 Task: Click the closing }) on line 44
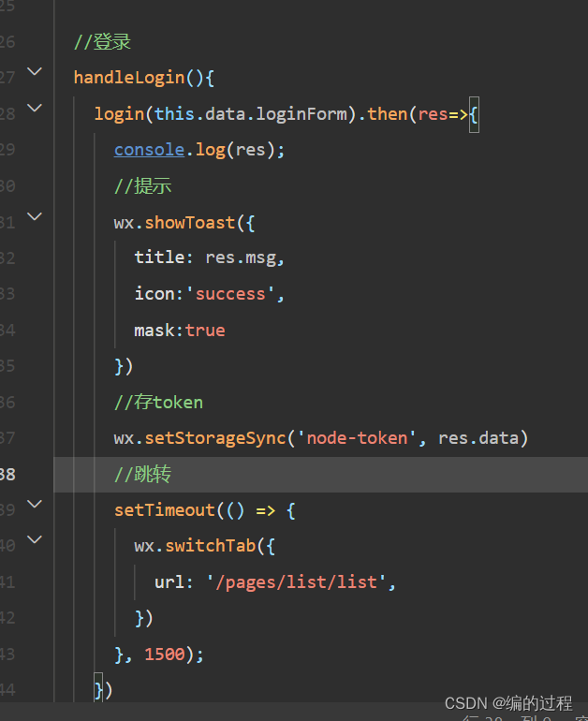tap(103, 690)
